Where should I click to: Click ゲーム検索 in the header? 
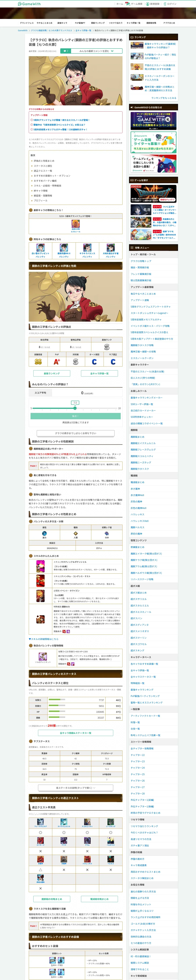[134, 4]
